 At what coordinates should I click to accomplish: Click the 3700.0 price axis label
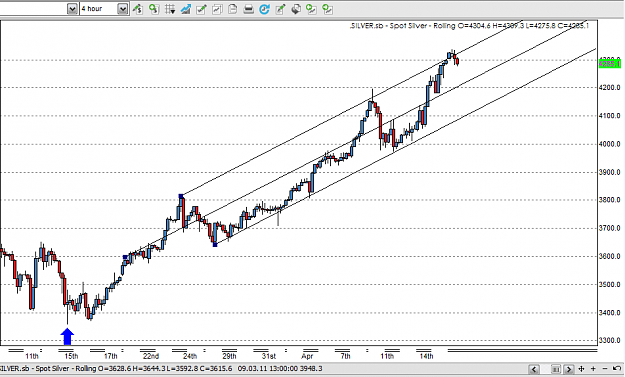click(x=609, y=228)
